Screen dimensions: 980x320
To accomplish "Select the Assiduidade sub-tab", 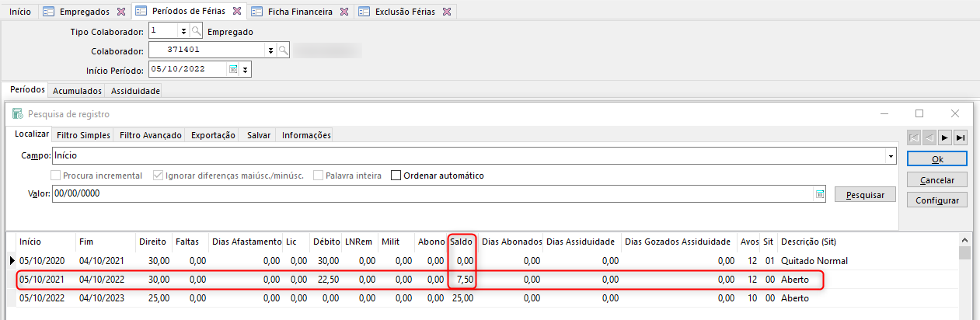I will (135, 91).
